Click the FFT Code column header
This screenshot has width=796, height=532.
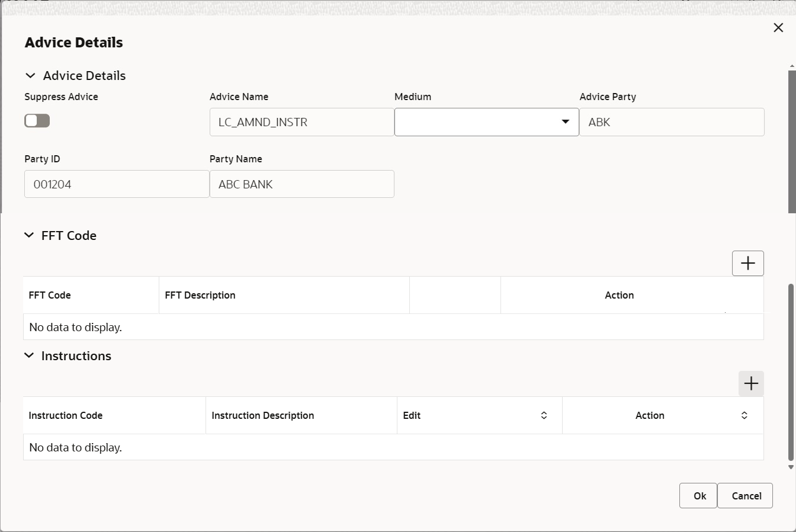click(91, 295)
